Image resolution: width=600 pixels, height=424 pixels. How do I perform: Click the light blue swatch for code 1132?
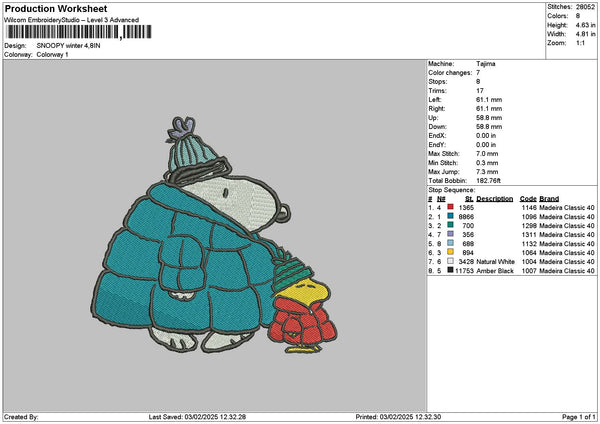tap(450, 243)
